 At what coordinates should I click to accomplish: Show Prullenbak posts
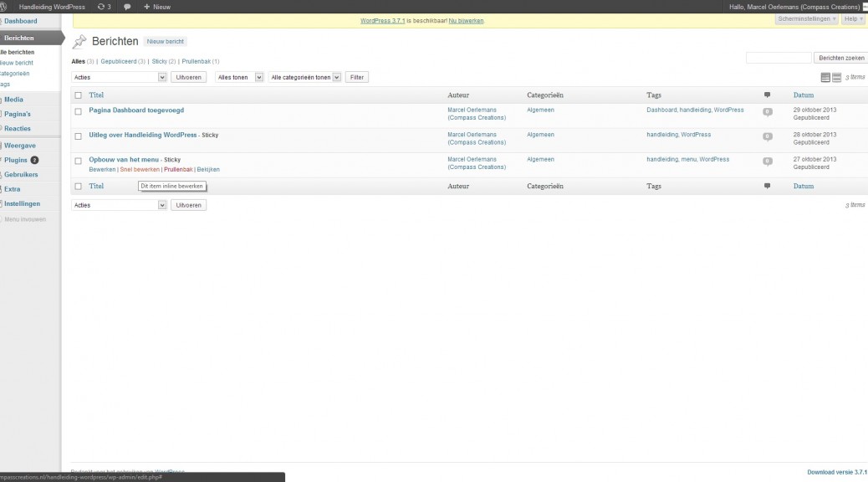(x=196, y=61)
